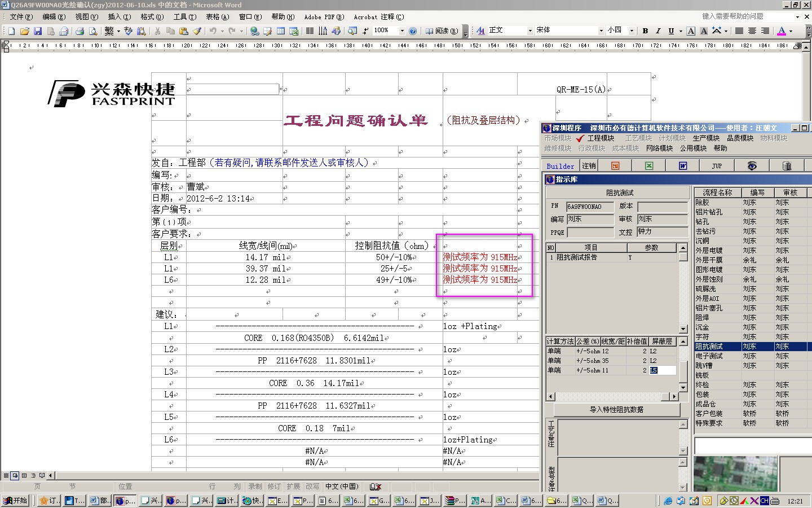Toggle 改写 overtype mode in the status bar
This screenshot has width=812, height=508.
point(312,487)
